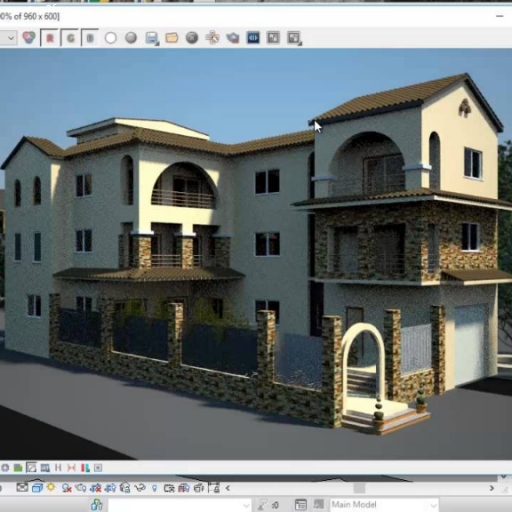Click the analytical model visibility icon
The image size is (512, 512).
pos(184,488)
